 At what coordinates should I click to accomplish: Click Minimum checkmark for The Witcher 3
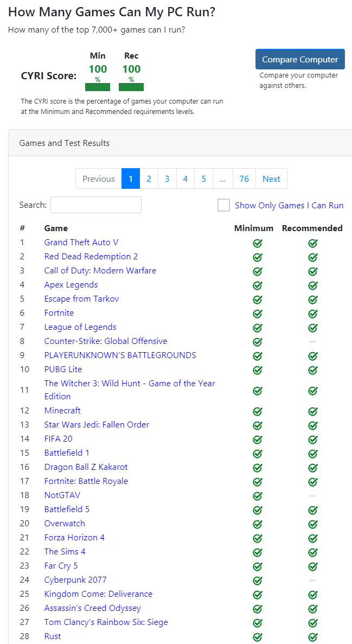257,391
